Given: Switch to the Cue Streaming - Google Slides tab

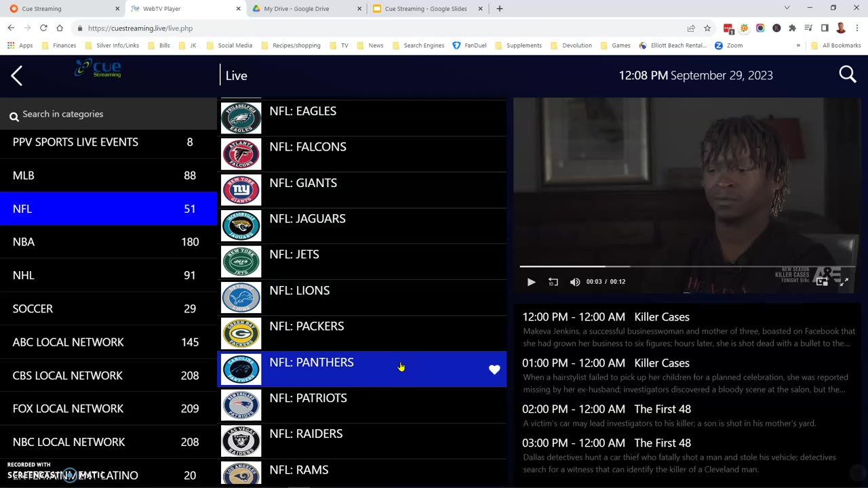Looking at the screenshot, I should pos(427,9).
